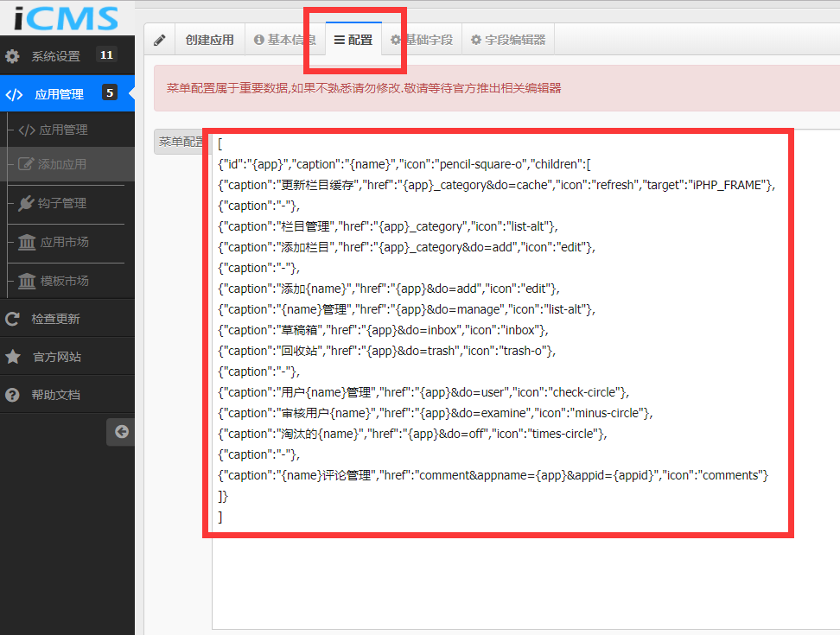Click the JSON line with caption 栏目管理
Viewport: 840px width, 635px height.
(388, 227)
